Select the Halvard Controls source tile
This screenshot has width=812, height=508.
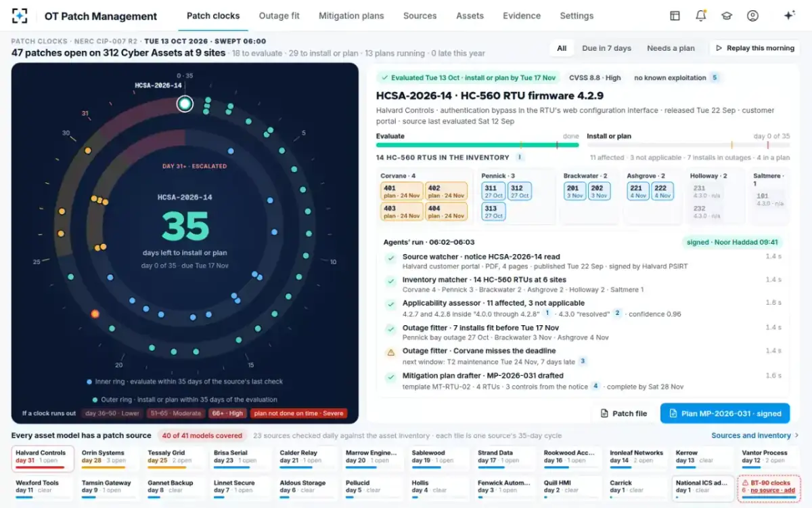point(43,459)
